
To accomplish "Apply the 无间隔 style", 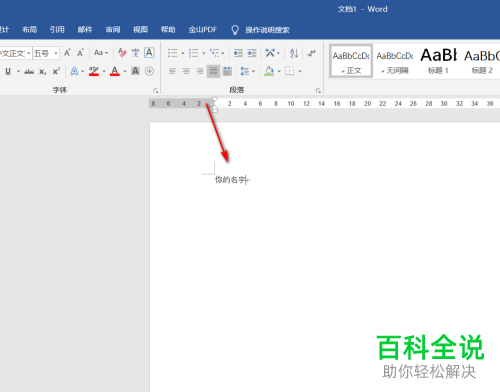I will (x=395, y=61).
